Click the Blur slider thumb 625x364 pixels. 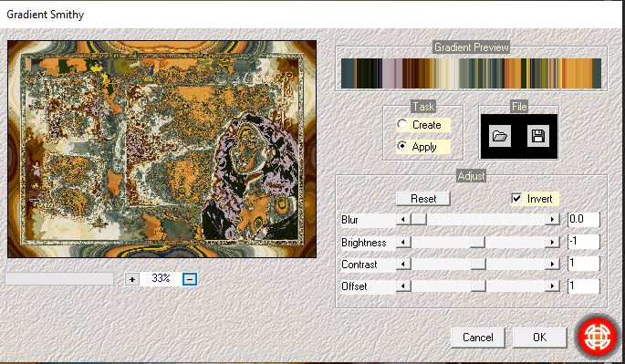[x=419, y=219]
